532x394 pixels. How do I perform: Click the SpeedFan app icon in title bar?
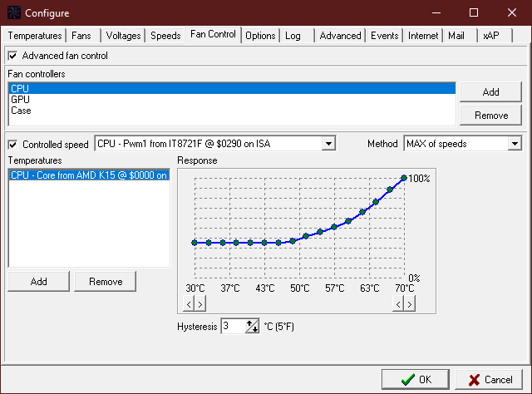point(14,12)
